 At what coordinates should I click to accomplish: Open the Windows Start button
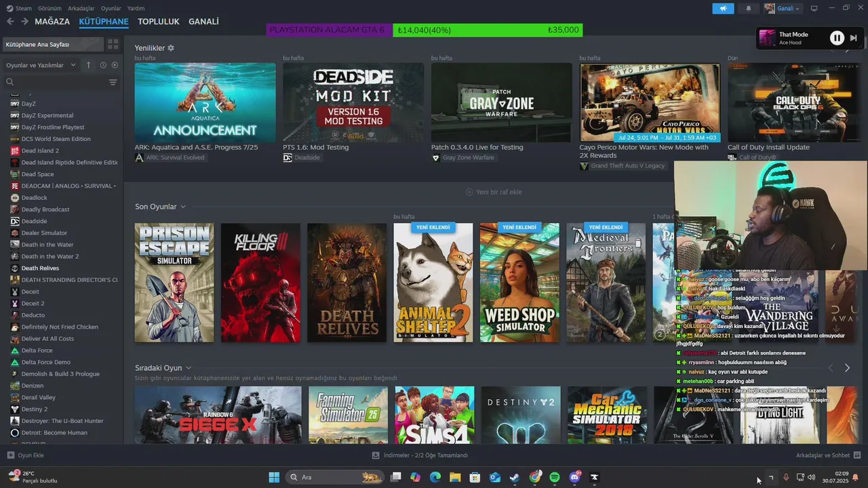(274, 477)
